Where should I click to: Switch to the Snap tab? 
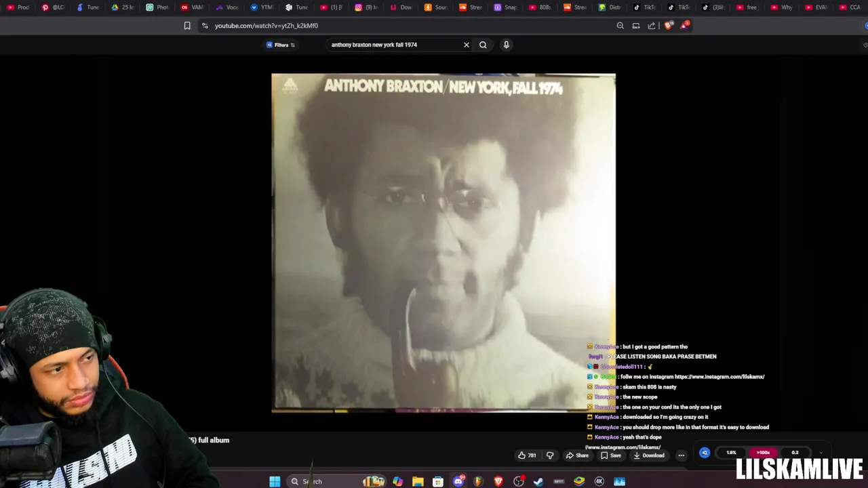[507, 7]
